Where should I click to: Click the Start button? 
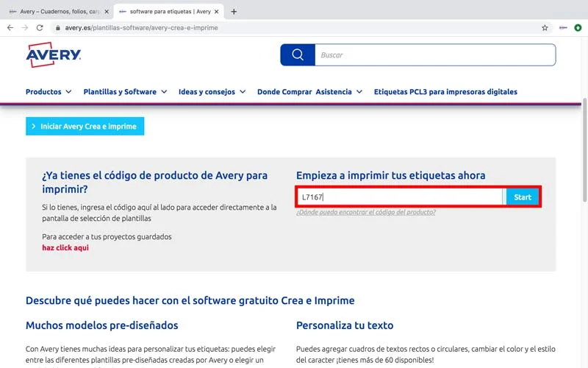click(x=523, y=197)
